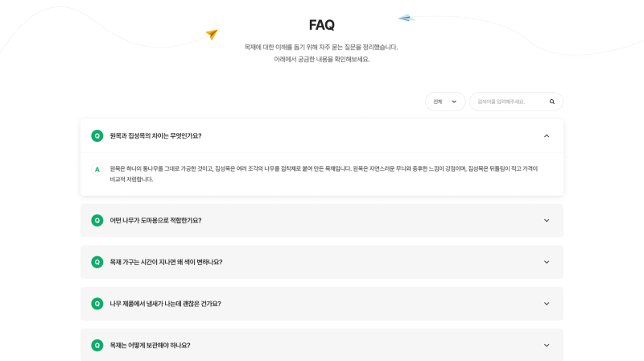This screenshot has height=361, width=644.
Task: Click the 검색어를 입력해주세요 search field
Action: (507, 102)
